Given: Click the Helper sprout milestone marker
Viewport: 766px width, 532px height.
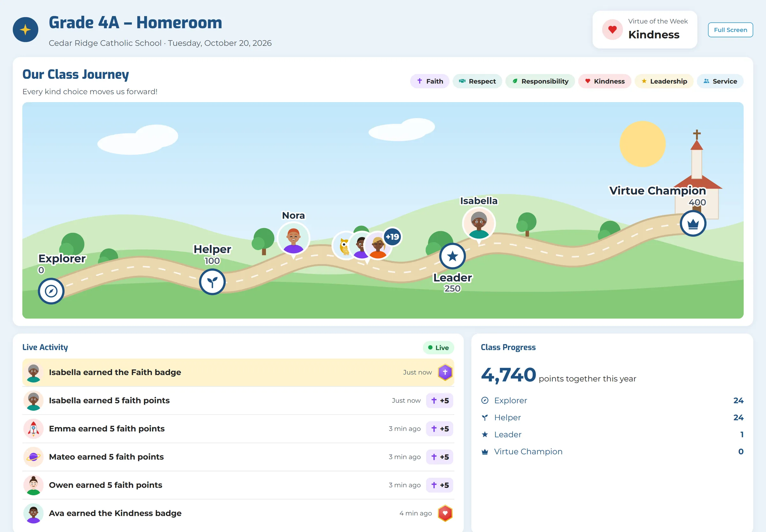Looking at the screenshot, I should pyautogui.click(x=212, y=282).
